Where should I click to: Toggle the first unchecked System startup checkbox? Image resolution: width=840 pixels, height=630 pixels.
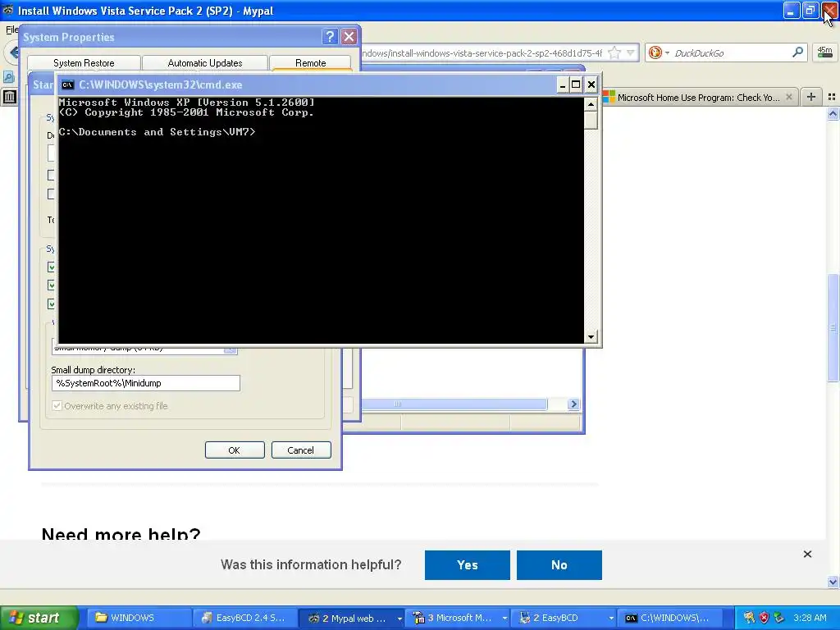pos(52,176)
